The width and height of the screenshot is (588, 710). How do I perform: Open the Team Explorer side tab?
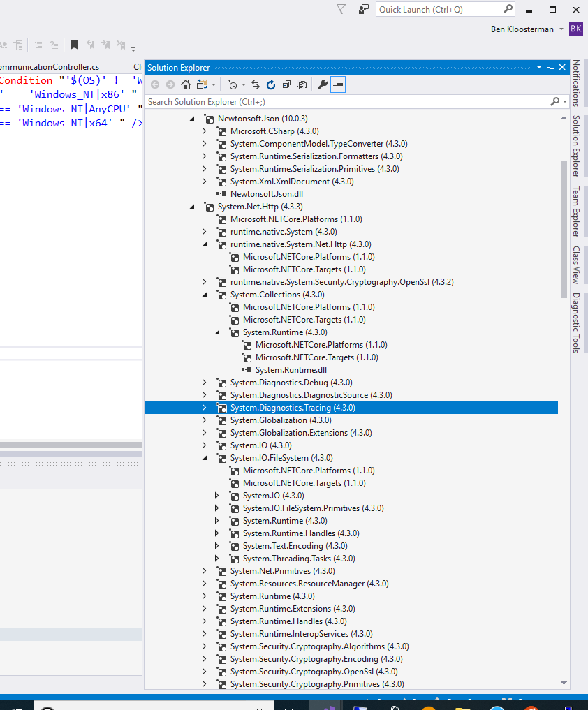(x=576, y=212)
